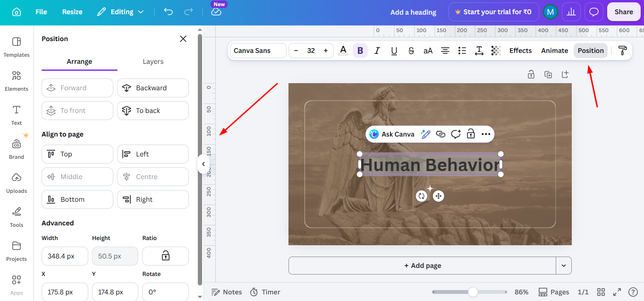Screen dimensions: 644x301
Task: Decrease font size with minus
Action: [296, 51]
